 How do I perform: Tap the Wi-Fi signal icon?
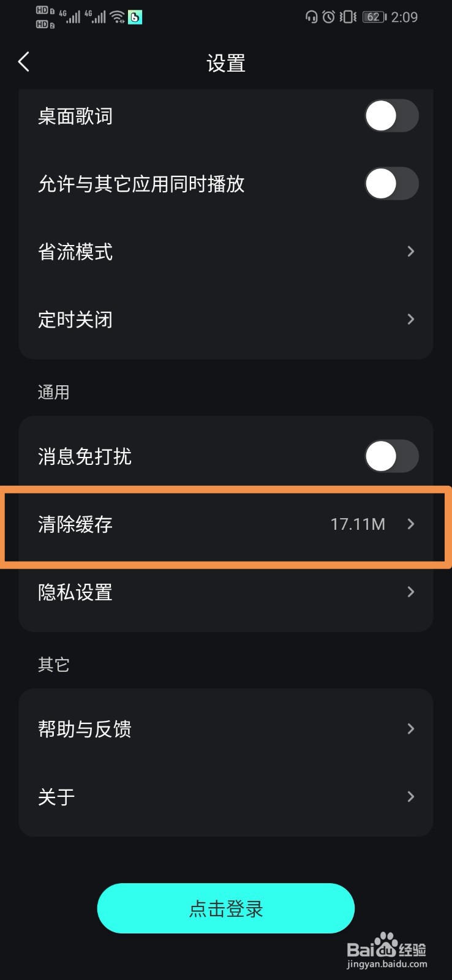(x=117, y=17)
